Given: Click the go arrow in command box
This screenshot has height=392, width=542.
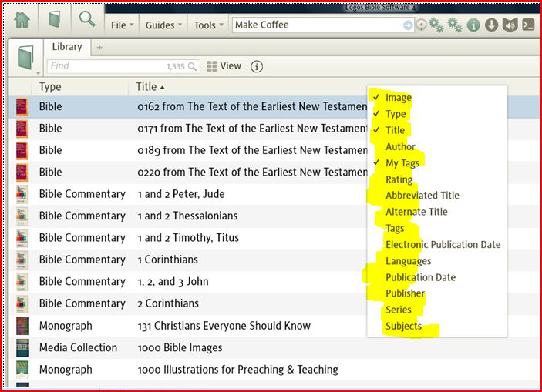Looking at the screenshot, I should (408, 25).
